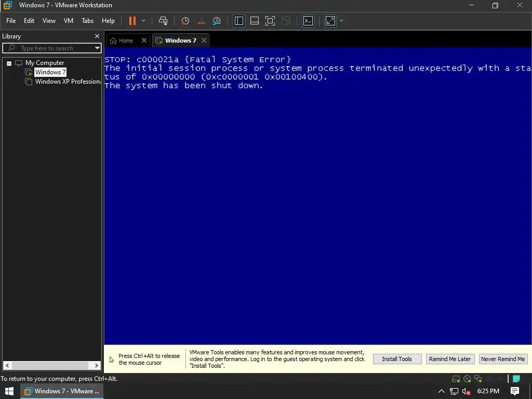Open the teal message log note icon
The height and width of the screenshot is (399, 532).
(516, 379)
